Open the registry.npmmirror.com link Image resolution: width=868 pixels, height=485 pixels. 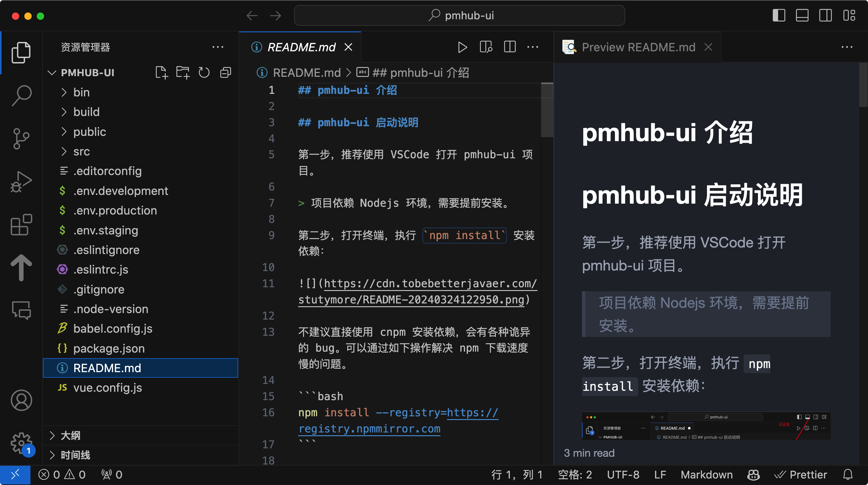click(398, 421)
